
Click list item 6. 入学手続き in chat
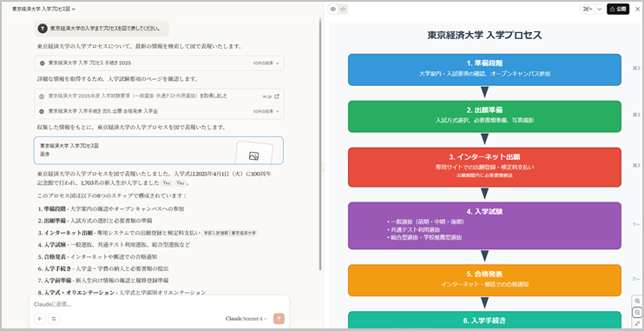click(x=103, y=268)
